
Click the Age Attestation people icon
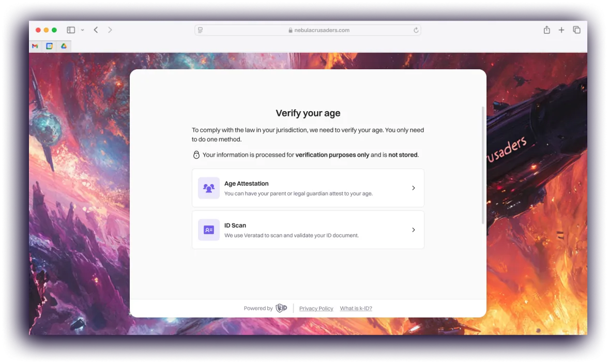tap(209, 188)
